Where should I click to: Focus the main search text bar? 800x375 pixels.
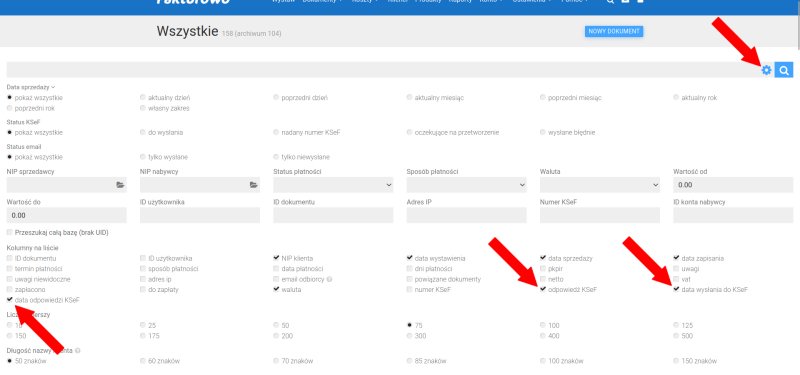coord(382,70)
